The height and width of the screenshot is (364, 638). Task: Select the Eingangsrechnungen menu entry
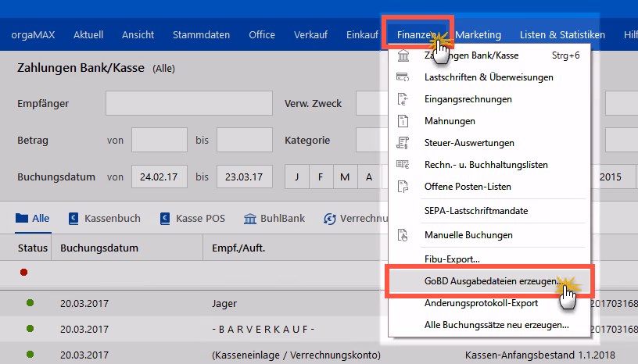pyautogui.click(x=489, y=99)
